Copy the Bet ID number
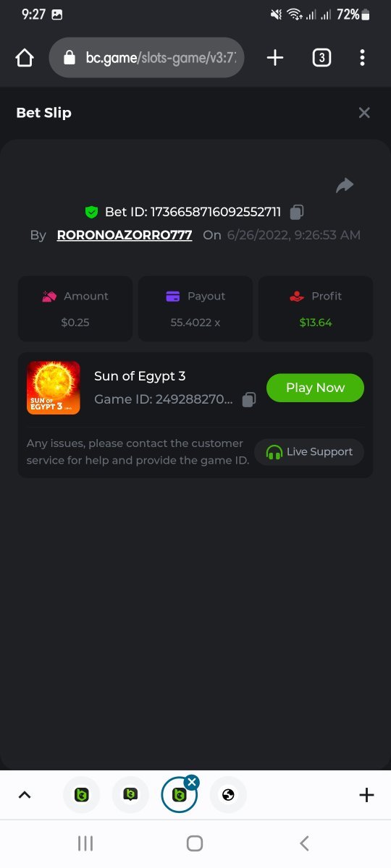Screen dimensions: 391x868 (297, 212)
